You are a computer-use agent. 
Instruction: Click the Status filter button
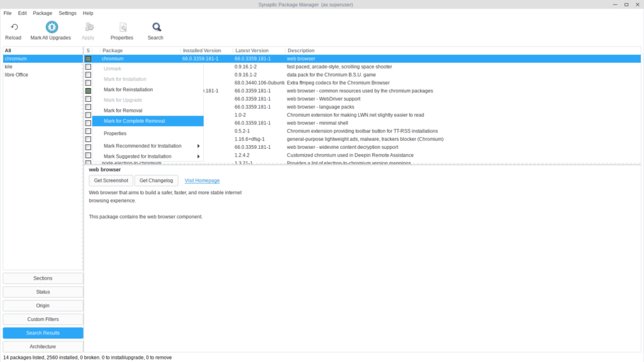pos(43,292)
